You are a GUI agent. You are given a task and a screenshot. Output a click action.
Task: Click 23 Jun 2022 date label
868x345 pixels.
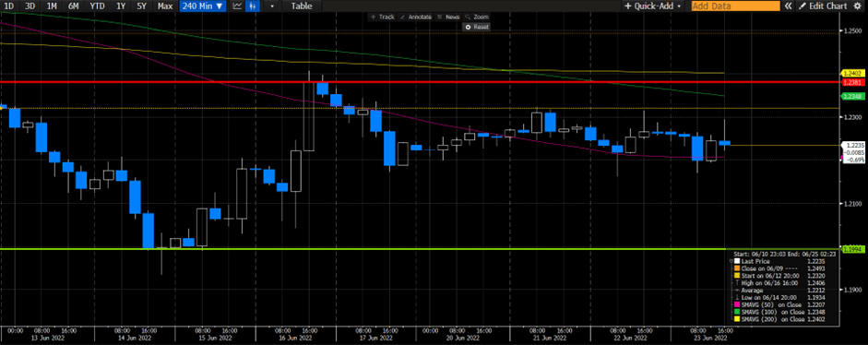pyautogui.click(x=711, y=338)
